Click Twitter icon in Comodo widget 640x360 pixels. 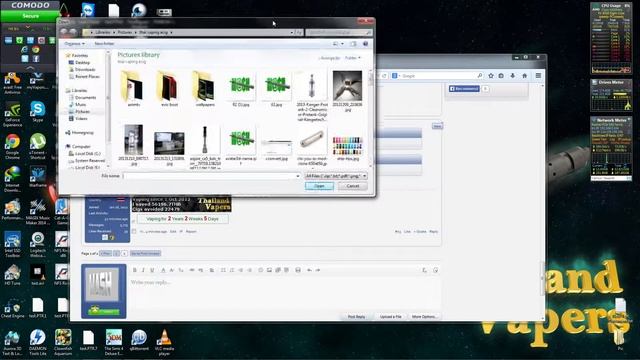coord(25,59)
